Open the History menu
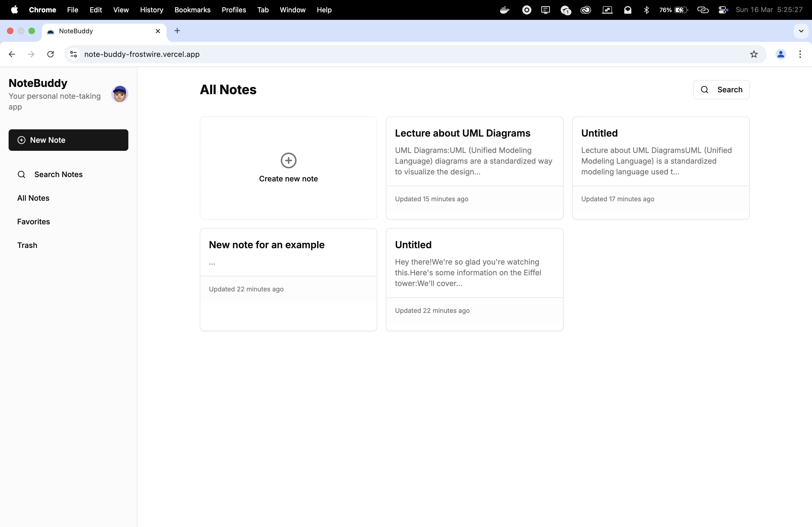Image resolution: width=812 pixels, height=527 pixels. [151, 10]
